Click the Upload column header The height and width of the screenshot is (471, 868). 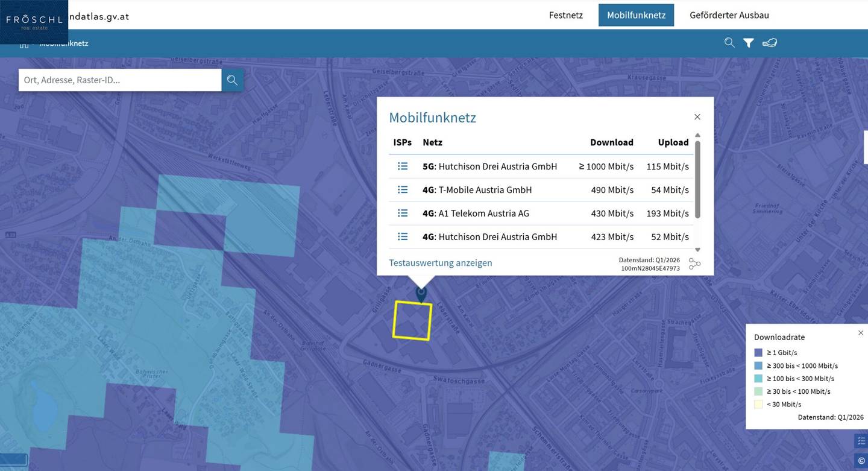click(673, 142)
